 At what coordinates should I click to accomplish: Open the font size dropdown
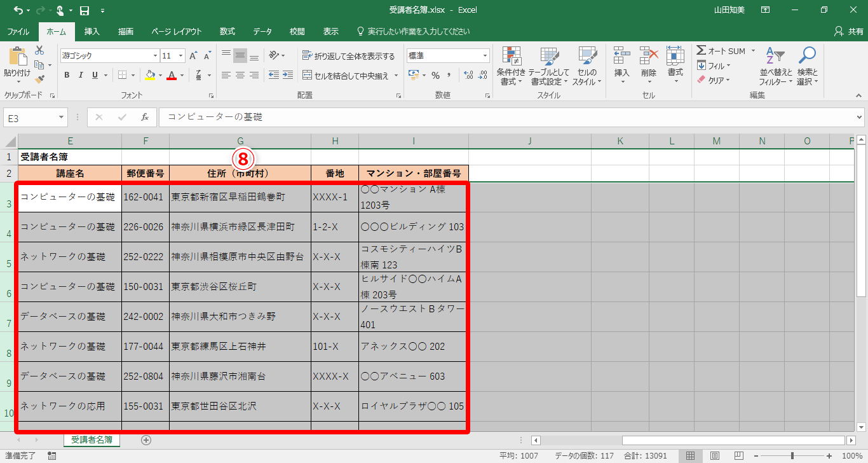[x=181, y=56]
